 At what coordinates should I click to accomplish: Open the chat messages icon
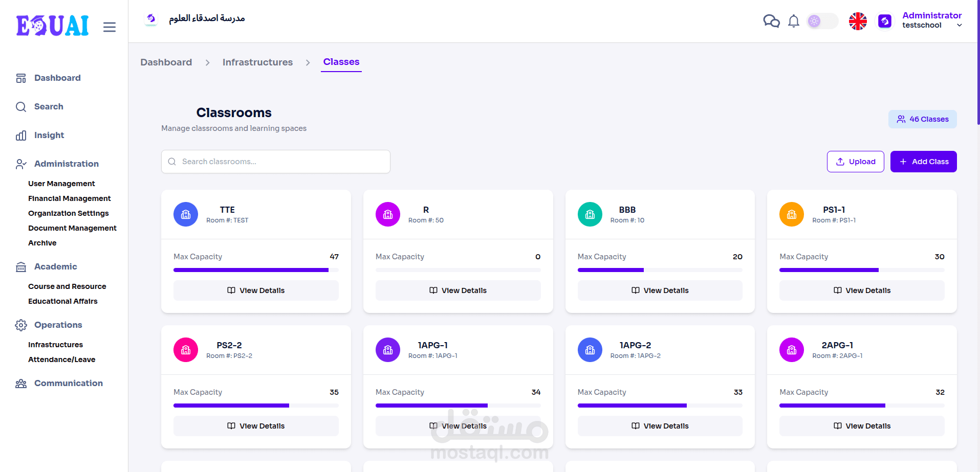click(771, 21)
